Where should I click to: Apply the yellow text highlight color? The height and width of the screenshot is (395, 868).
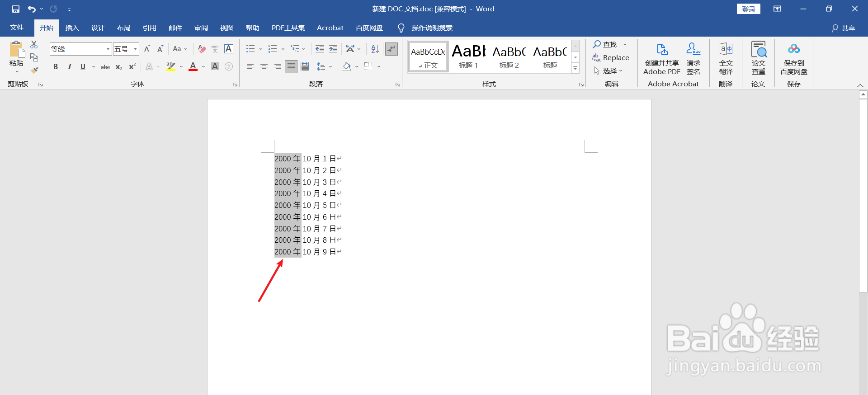[x=170, y=66]
